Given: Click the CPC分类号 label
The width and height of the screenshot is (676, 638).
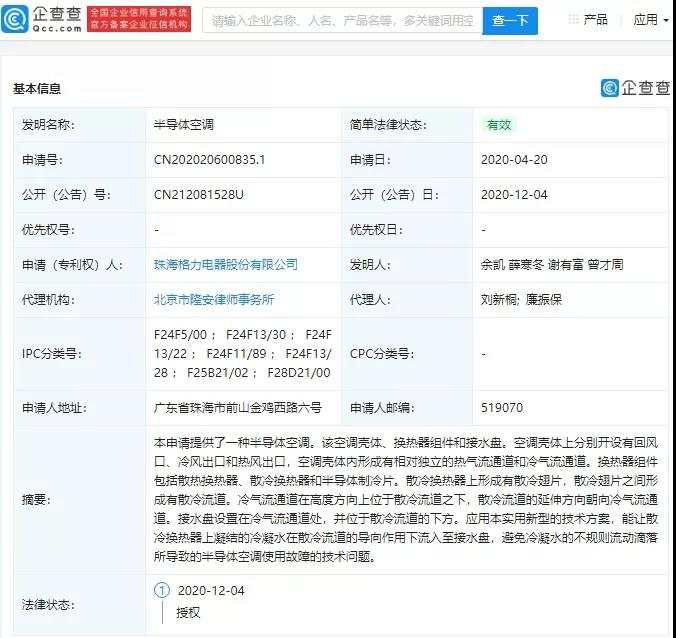Looking at the screenshot, I should point(382,354).
